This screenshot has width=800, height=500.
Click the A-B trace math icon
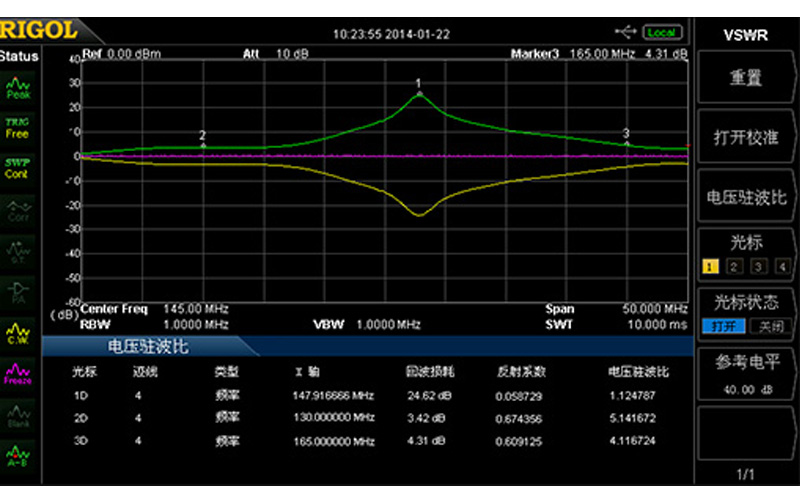18,456
